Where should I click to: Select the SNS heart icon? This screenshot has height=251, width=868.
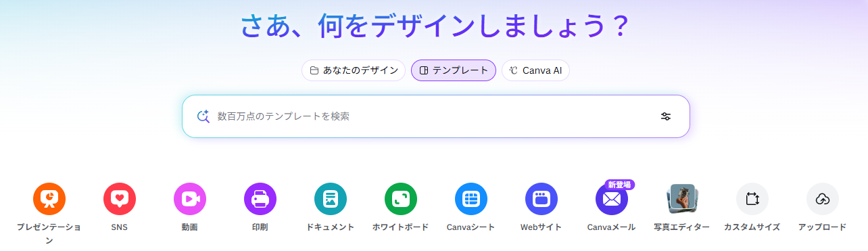pos(120,199)
